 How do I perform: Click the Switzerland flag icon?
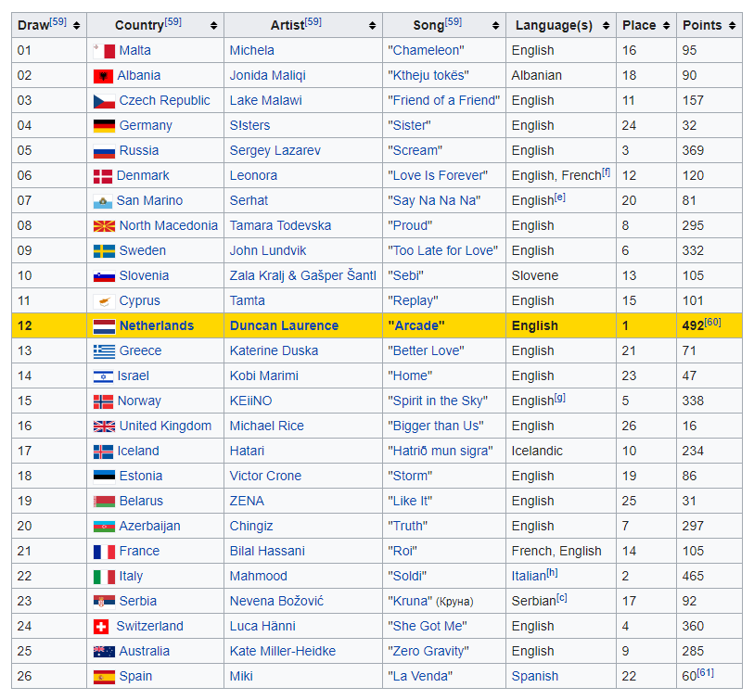102,626
